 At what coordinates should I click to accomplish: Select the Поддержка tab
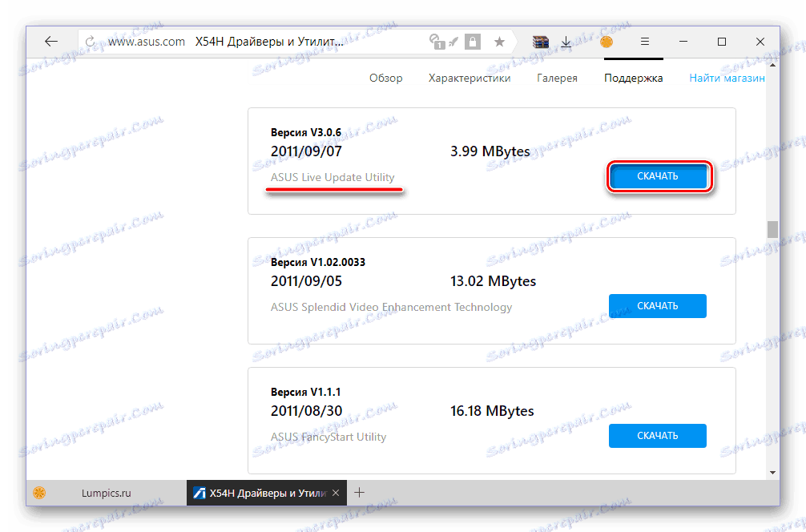point(633,79)
